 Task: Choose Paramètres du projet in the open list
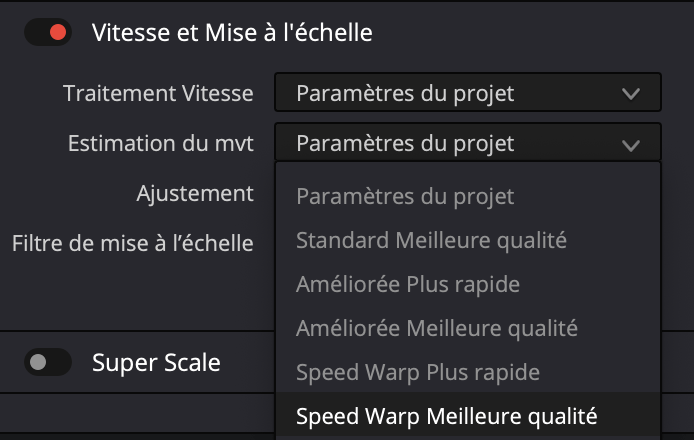[x=405, y=197]
